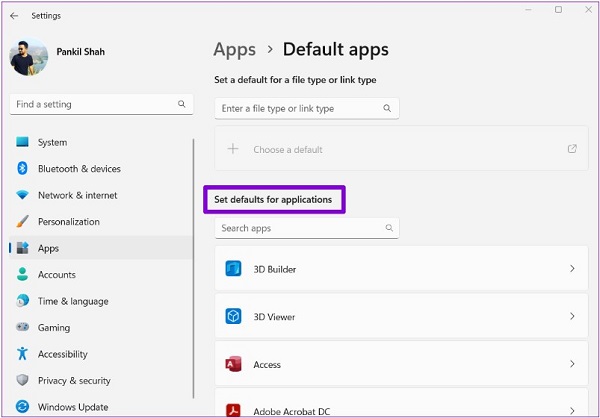Open Privacy & security settings

point(101,380)
